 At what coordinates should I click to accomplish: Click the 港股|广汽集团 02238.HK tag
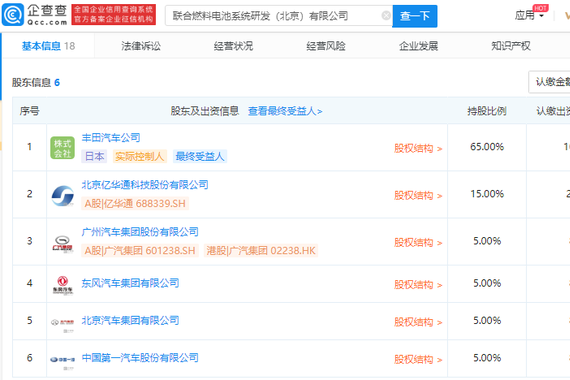tap(261, 251)
